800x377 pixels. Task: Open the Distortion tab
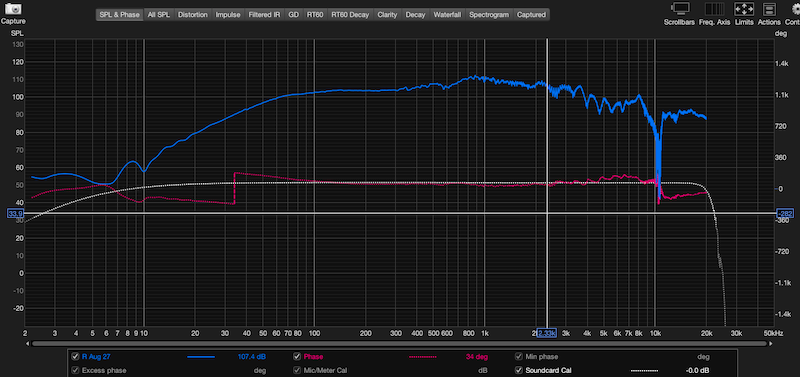click(192, 15)
